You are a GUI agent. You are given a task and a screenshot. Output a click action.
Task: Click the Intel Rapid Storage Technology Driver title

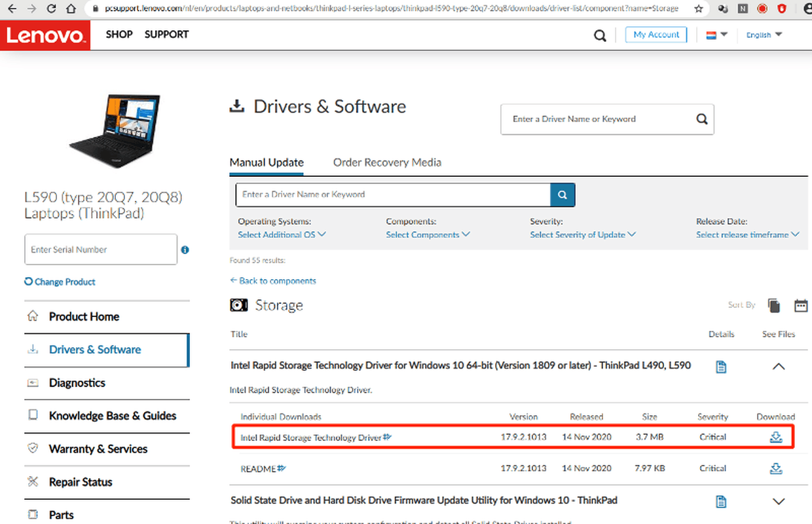click(460, 365)
